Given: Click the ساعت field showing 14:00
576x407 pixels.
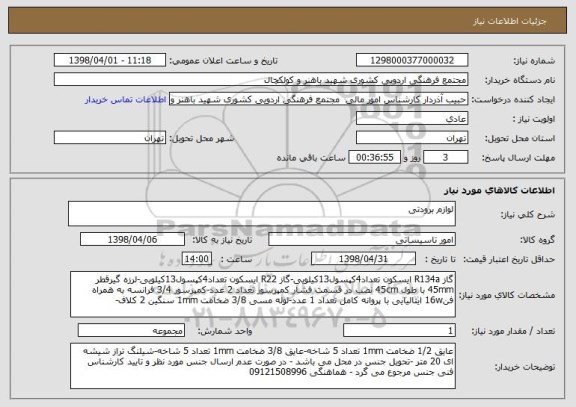Looking at the screenshot, I should [x=197, y=259].
